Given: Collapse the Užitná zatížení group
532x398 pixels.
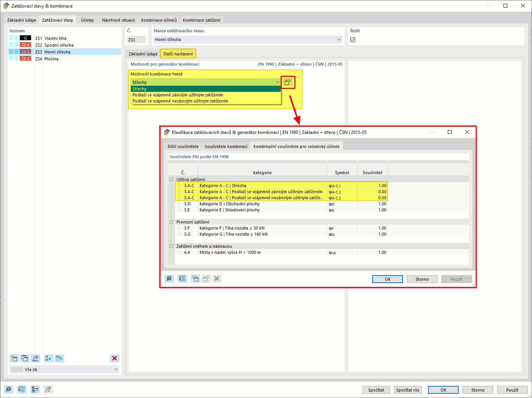Looking at the screenshot, I should click(172, 179).
